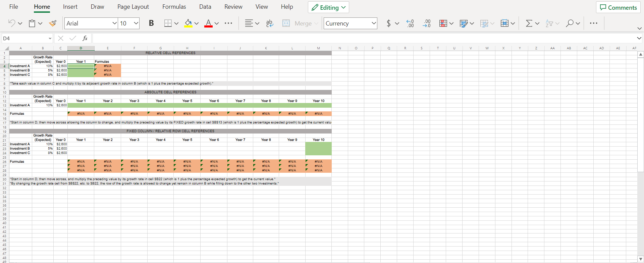Screen dimensions: 644x263
Task: Select column D header
Action: click(81, 48)
